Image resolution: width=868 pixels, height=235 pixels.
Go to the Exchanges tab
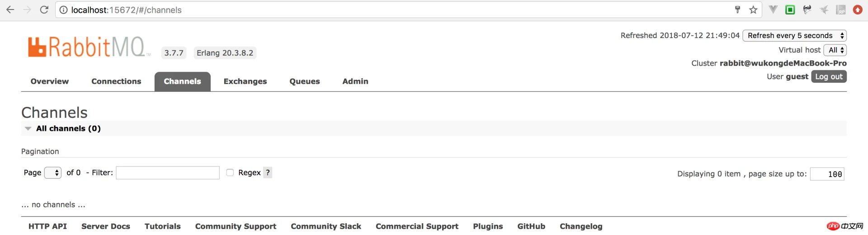click(x=245, y=82)
